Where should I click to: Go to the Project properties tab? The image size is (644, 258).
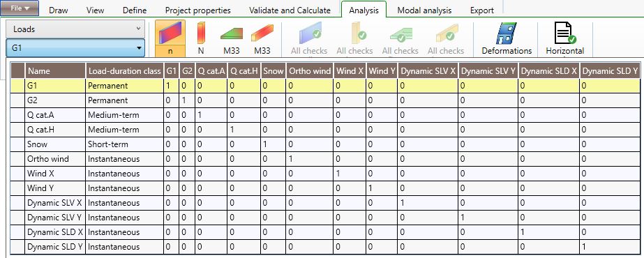point(198,10)
